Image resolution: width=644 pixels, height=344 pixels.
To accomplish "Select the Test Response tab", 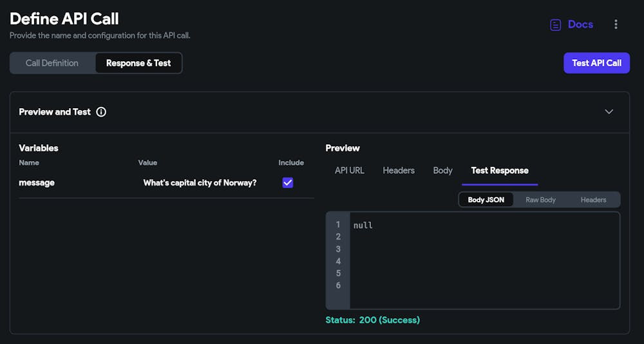I will pos(500,171).
